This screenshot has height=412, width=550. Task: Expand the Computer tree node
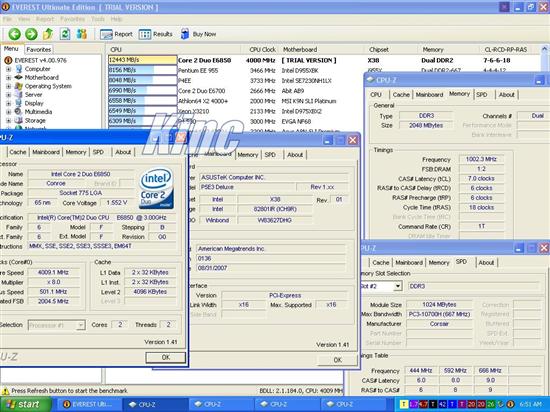tap(9, 69)
